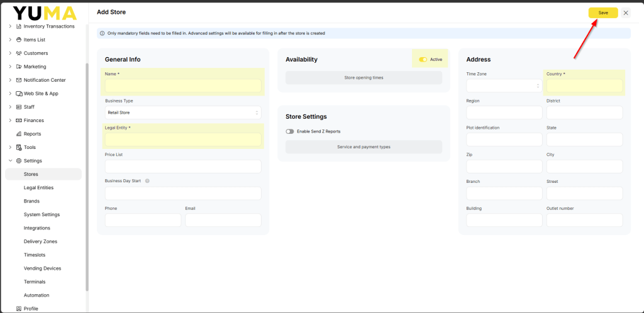Toggle the Active availability switch
This screenshot has height=313, width=644.
tap(423, 60)
